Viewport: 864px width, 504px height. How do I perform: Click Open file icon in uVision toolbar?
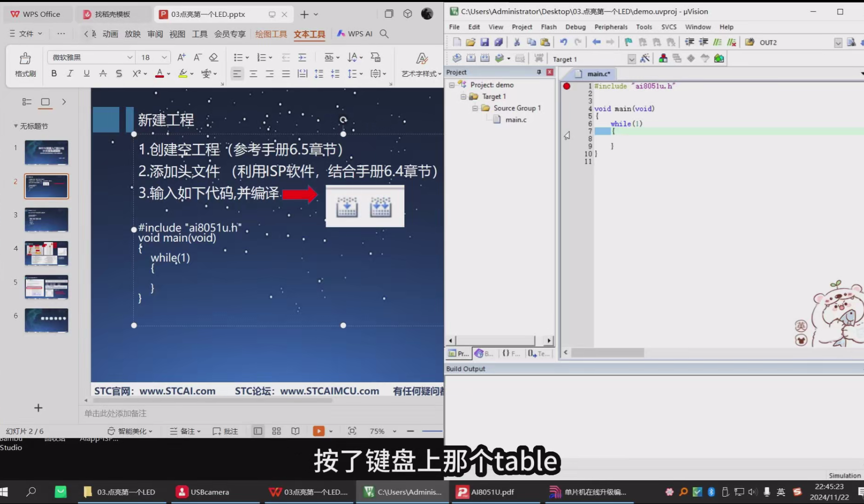[x=471, y=42]
